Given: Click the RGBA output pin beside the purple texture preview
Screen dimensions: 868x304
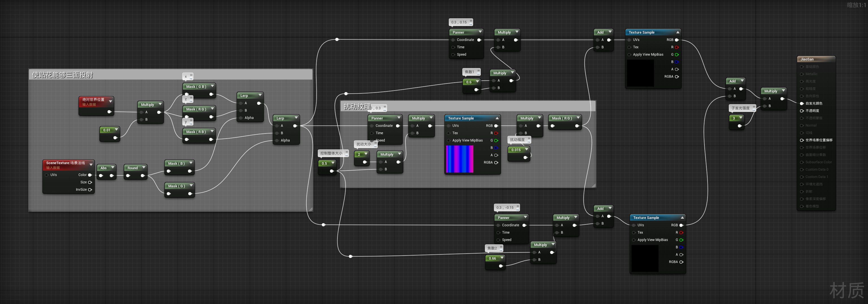Looking at the screenshot, I should click(x=496, y=163).
